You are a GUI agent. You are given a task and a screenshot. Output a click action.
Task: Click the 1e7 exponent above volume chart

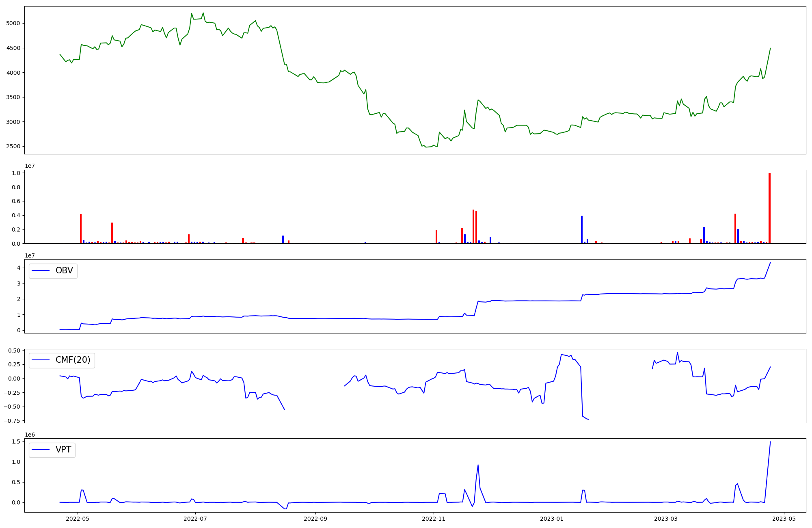[30, 166]
